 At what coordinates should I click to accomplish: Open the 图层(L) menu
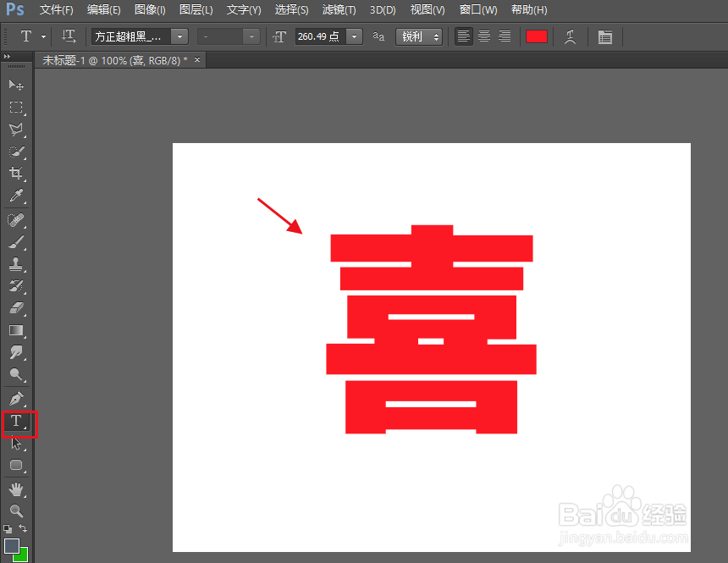(x=196, y=10)
